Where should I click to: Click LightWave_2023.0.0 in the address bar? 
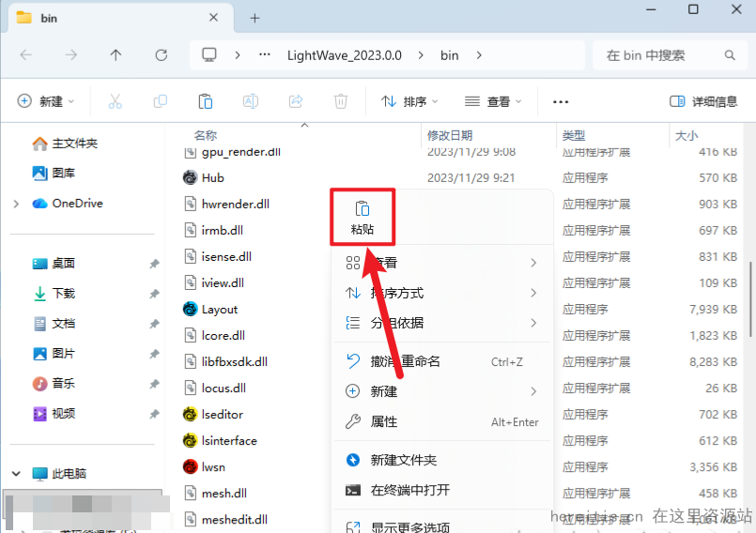(x=345, y=55)
